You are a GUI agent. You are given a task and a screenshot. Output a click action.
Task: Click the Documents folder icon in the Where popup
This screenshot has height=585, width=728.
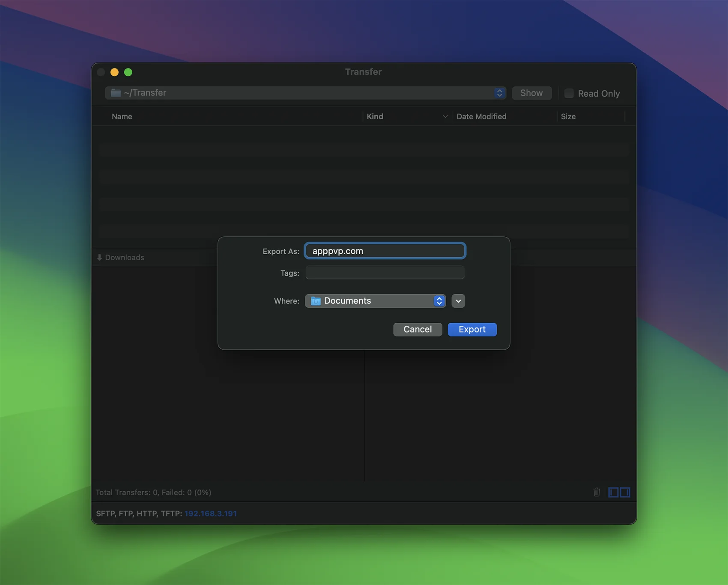pos(316,301)
